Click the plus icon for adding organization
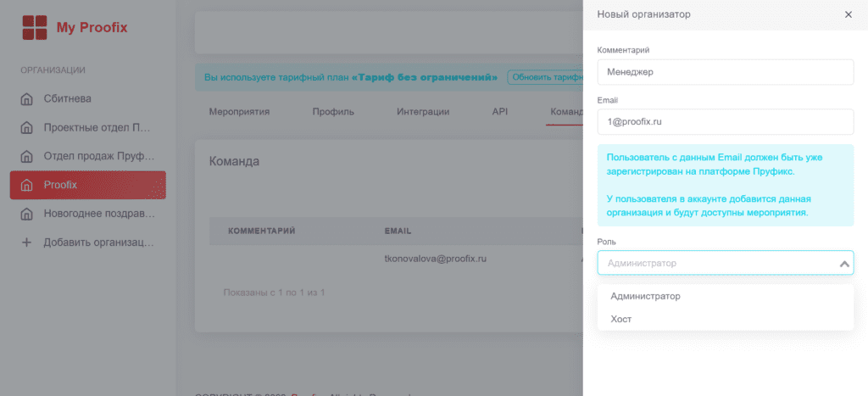Screen dimensions: 868x396 click(26, 243)
